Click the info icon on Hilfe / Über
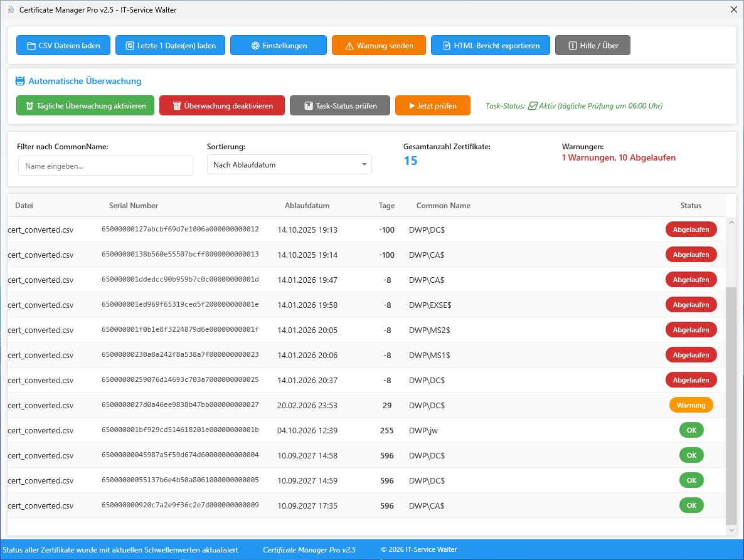The image size is (744, 560). point(572,46)
